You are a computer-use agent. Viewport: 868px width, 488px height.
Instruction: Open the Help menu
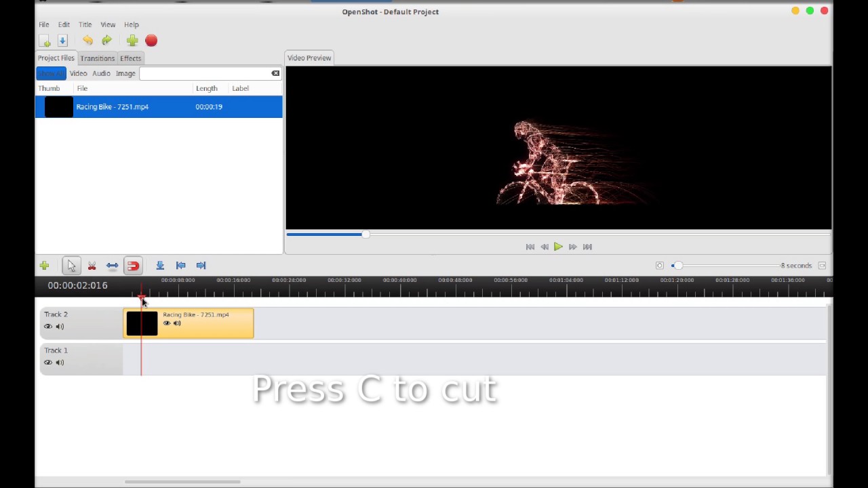pos(132,24)
